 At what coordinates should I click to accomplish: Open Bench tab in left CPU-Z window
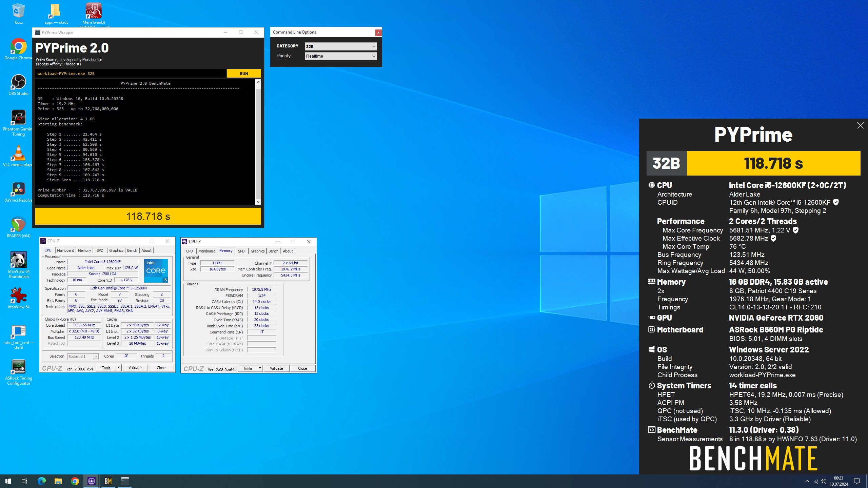pyautogui.click(x=132, y=250)
